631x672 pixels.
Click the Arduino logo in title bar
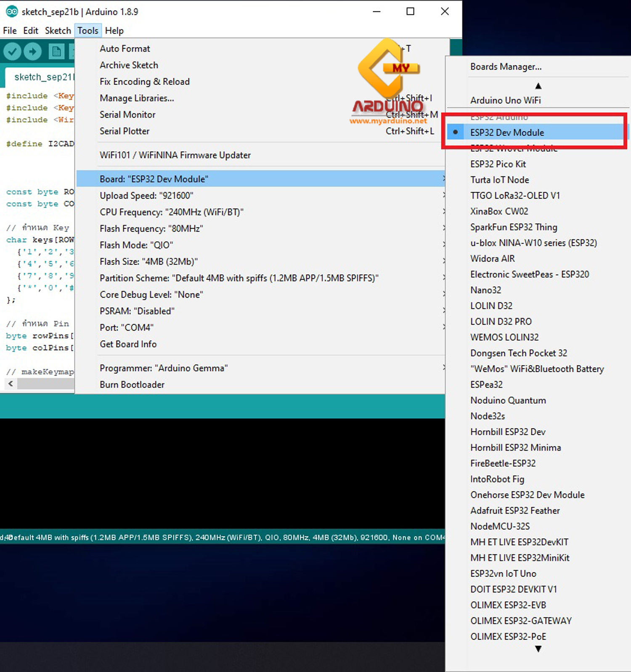coord(11,12)
